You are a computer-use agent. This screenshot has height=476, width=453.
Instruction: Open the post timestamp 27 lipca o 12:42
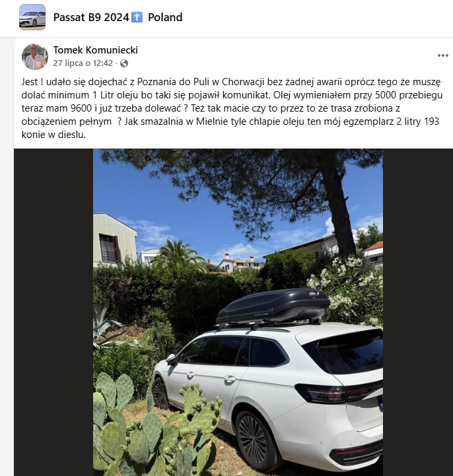click(x=83, y=63)
